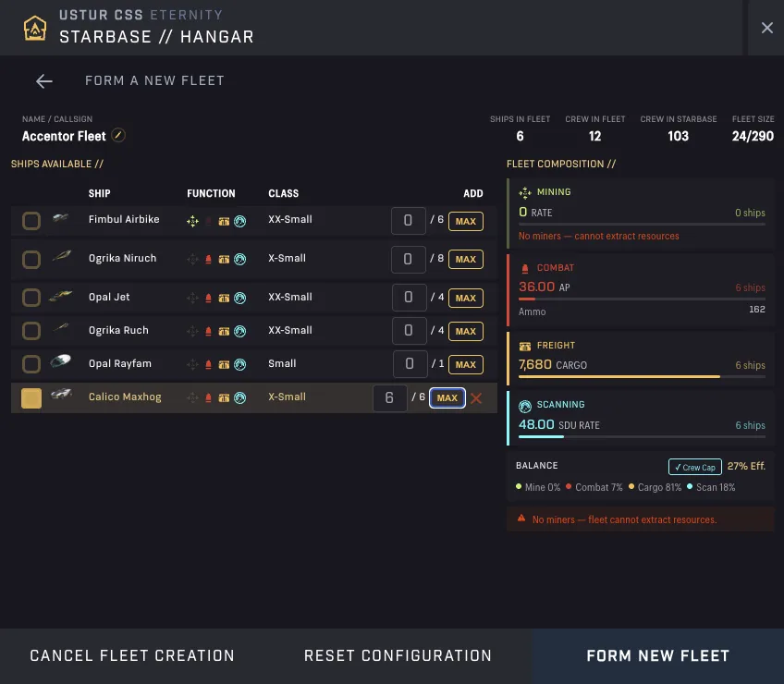This screenshot has width=784, height=684.
Task: Deselect the Calico Maxhog checkbox
Action: pyautogui.click(x=32, y=397)
